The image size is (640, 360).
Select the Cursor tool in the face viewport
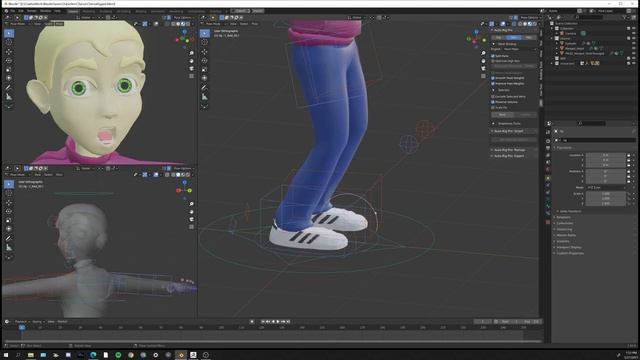[9, 42]
